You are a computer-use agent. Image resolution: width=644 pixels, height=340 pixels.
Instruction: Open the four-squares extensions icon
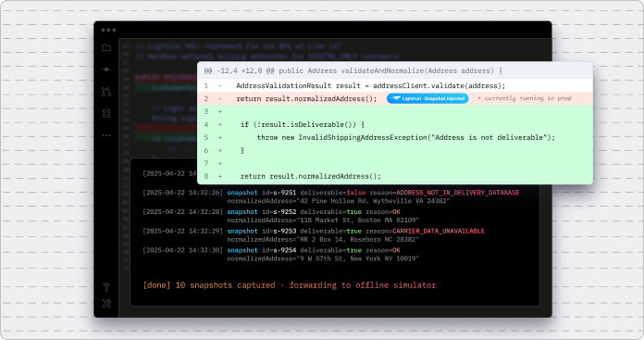point(106,113)
